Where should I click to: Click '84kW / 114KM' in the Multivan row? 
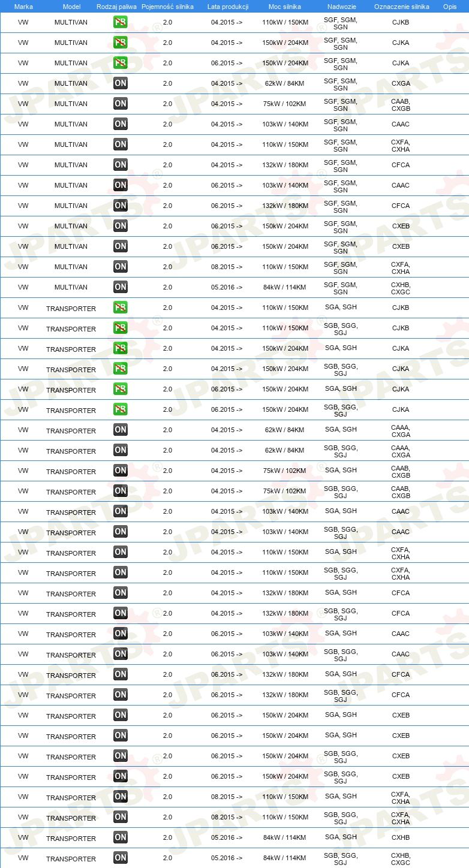[285, 288]
